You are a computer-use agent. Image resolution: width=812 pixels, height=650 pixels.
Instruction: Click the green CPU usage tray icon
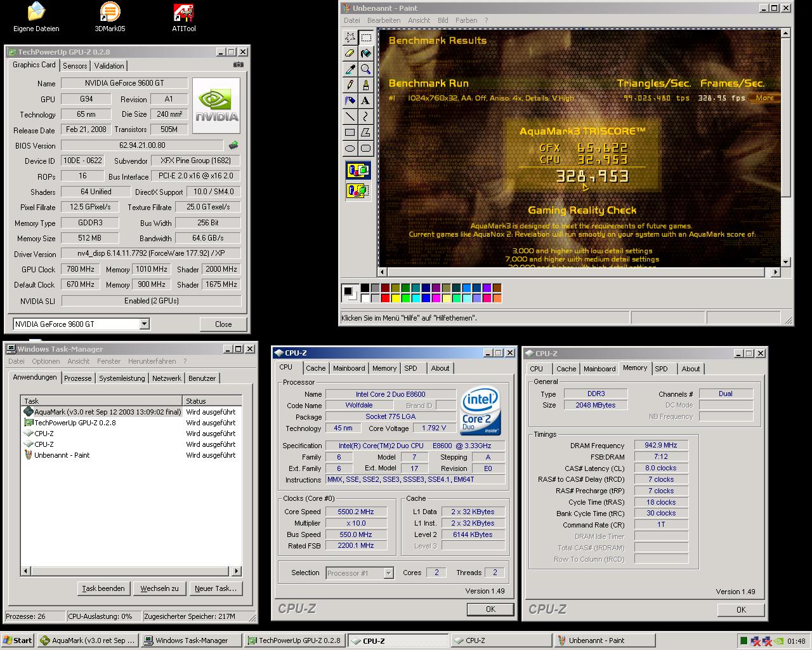[743, 640]
